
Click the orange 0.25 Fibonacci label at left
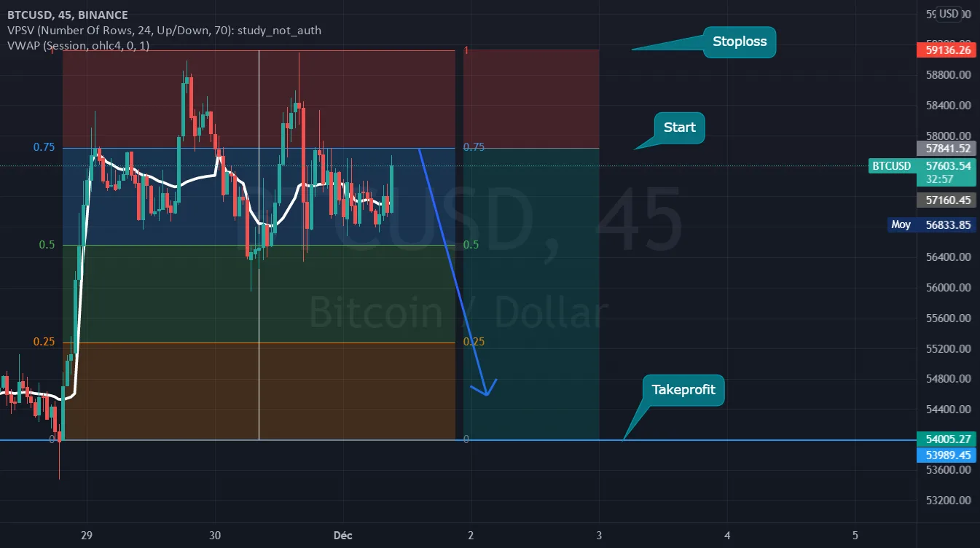[x=44, y=342]
